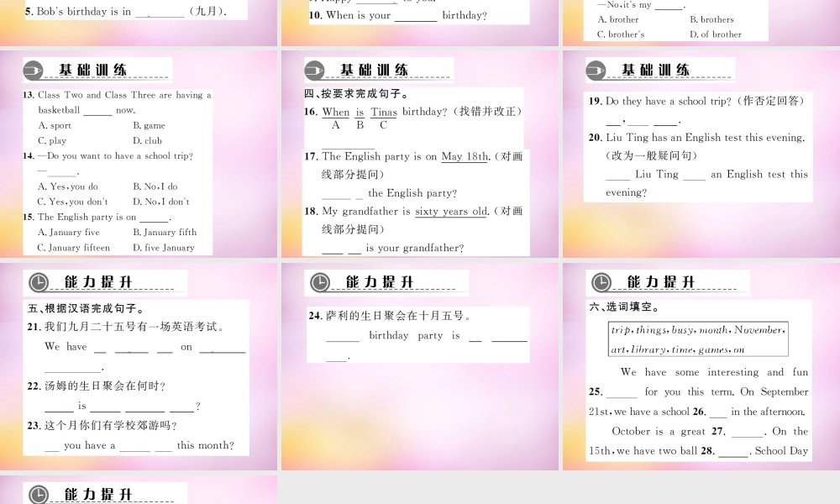Viewport: 840px width, 504px height.
Task: Click the arrow icon on the middle 基础训练 header
Action: click(313, 70)
